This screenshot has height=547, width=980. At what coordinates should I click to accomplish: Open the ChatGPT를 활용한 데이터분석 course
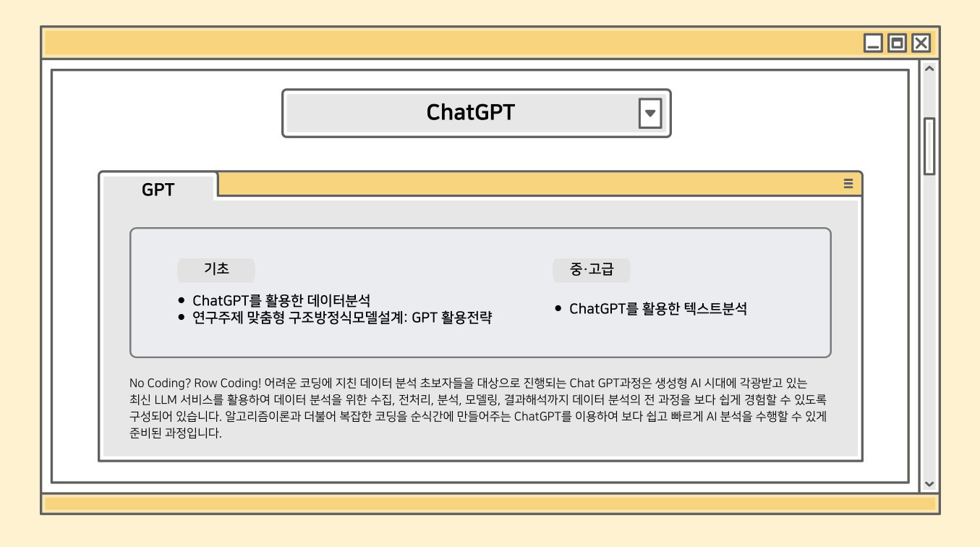[281, 301]
